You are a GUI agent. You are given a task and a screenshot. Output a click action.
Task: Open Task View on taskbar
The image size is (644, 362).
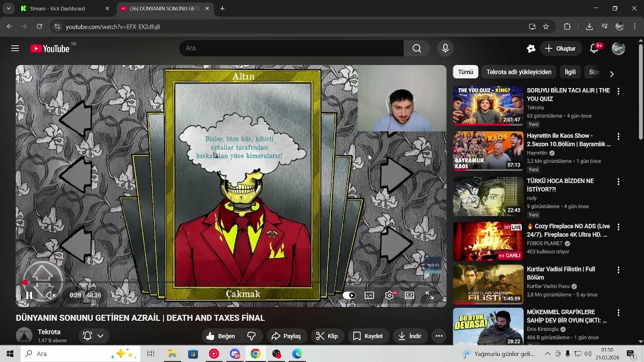pos(150,354)
